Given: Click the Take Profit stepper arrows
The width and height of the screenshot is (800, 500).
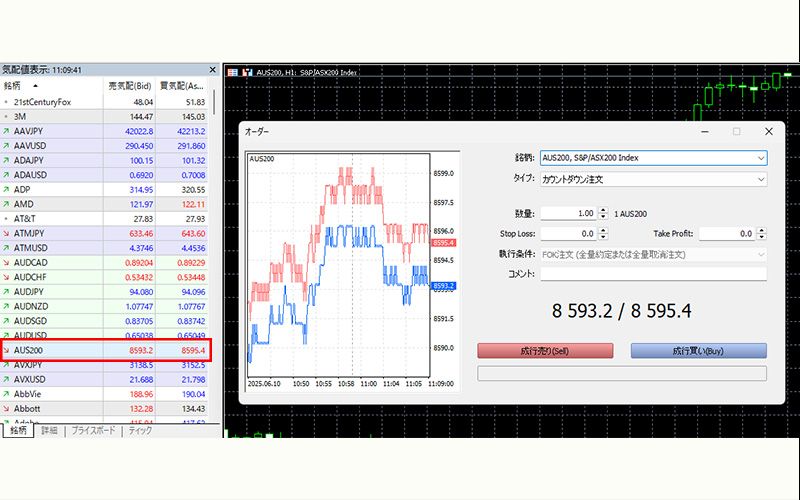Looking at the screenshot, I should (x=761, y=233).
